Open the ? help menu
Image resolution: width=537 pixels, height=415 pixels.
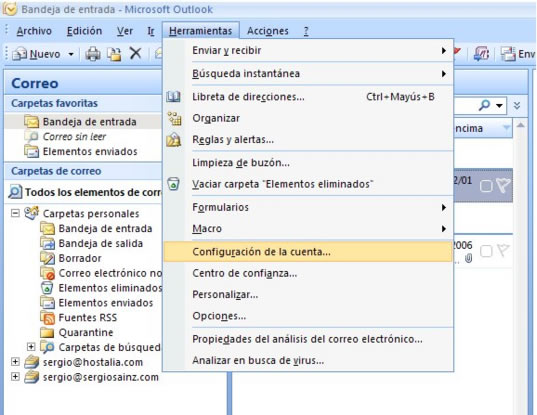[306, 31]
